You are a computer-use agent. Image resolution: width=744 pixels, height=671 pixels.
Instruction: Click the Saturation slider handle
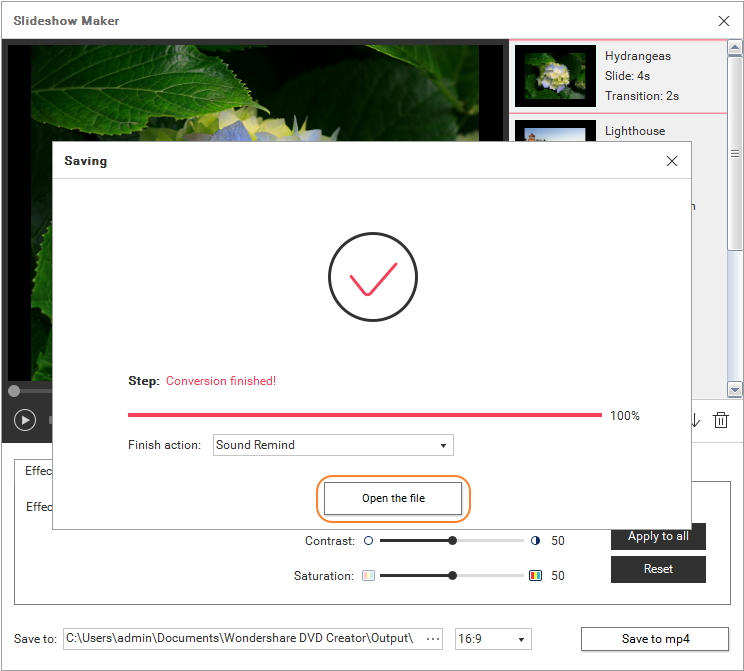point(453,576)
